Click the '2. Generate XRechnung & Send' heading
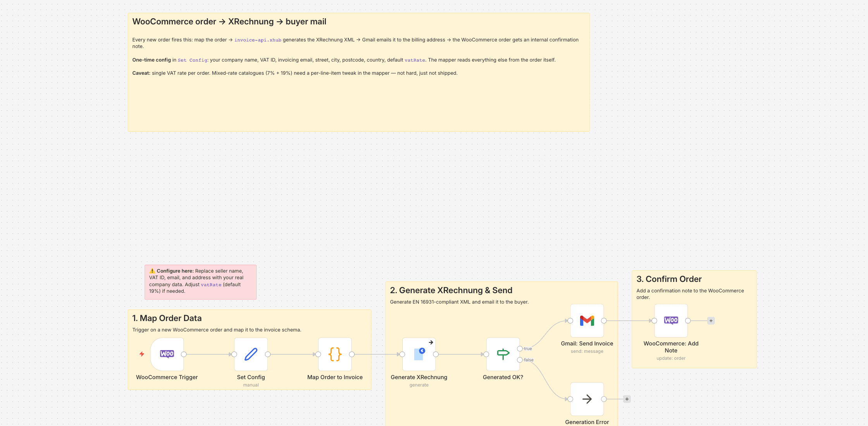 [451, 290]
